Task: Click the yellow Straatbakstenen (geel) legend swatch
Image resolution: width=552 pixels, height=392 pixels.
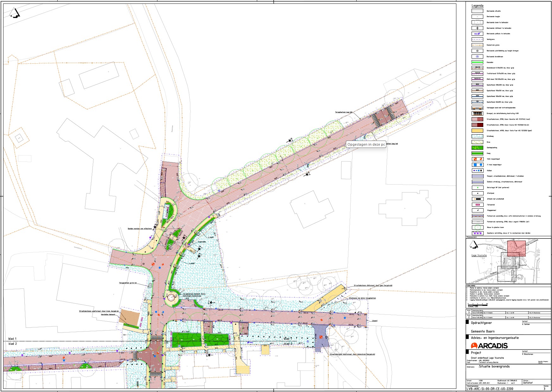Action: pos(477,130)
